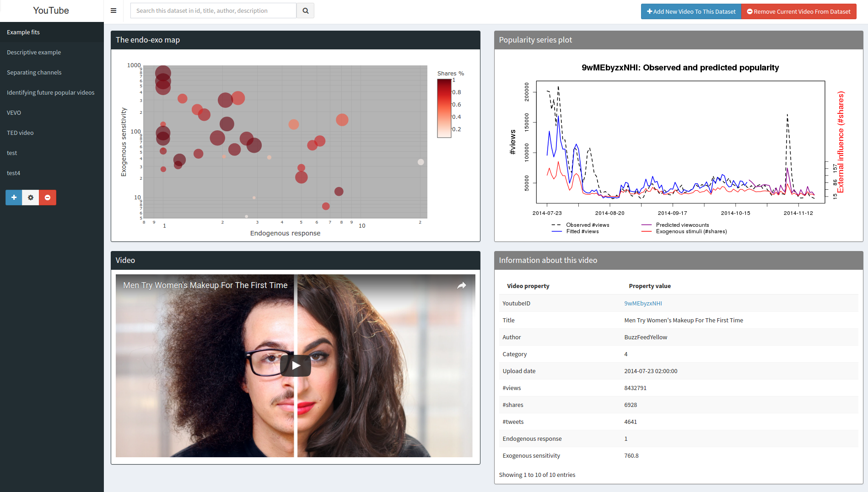Click the Shares % color scale bar
868x492 pixels.
pyautogui.click(x=444, y=108)
